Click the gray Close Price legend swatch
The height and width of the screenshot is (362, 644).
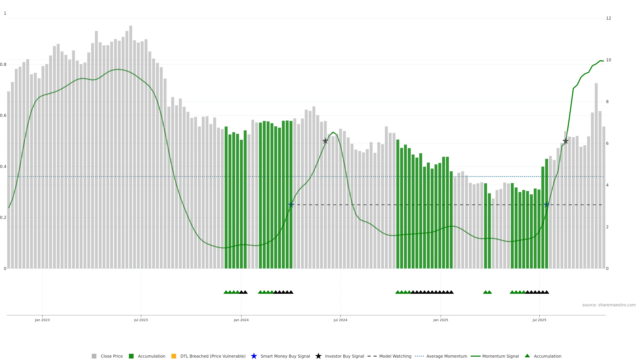pyautogui.click(x=94, y=356)
